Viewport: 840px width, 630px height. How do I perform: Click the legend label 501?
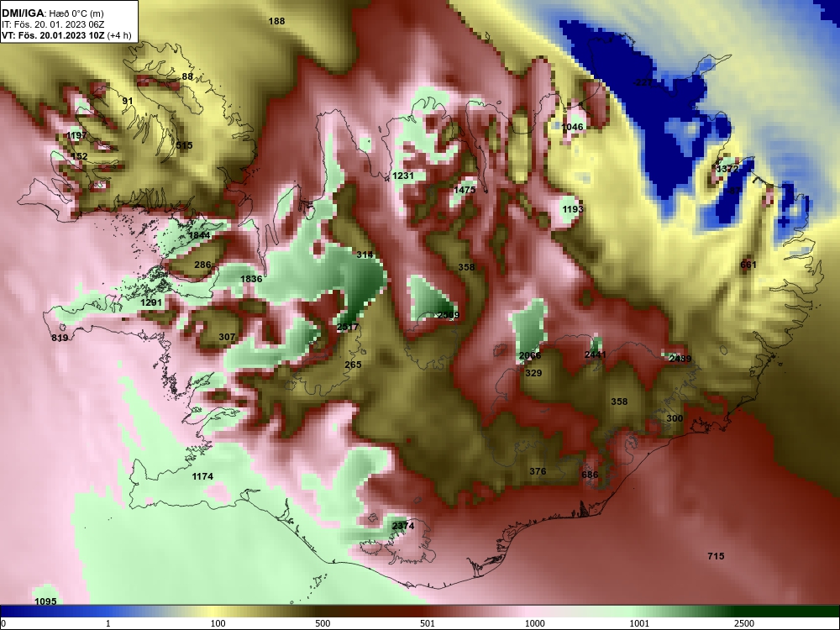click(428, 623)
